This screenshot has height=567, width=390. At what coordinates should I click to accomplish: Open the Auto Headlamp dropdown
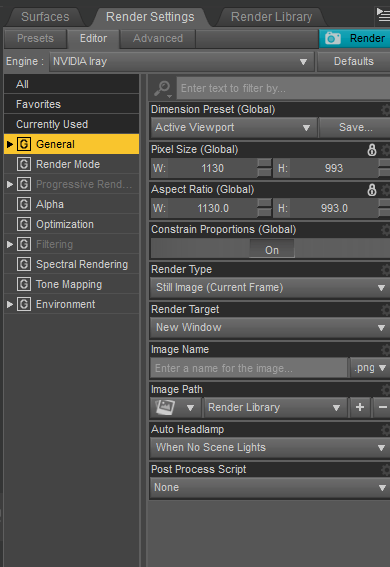[270, 448]
